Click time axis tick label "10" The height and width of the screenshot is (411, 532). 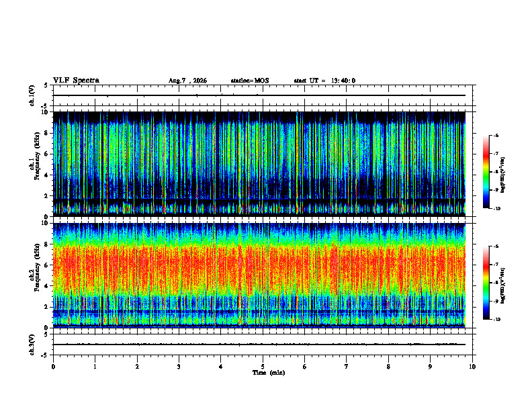[x=472, y=367]
